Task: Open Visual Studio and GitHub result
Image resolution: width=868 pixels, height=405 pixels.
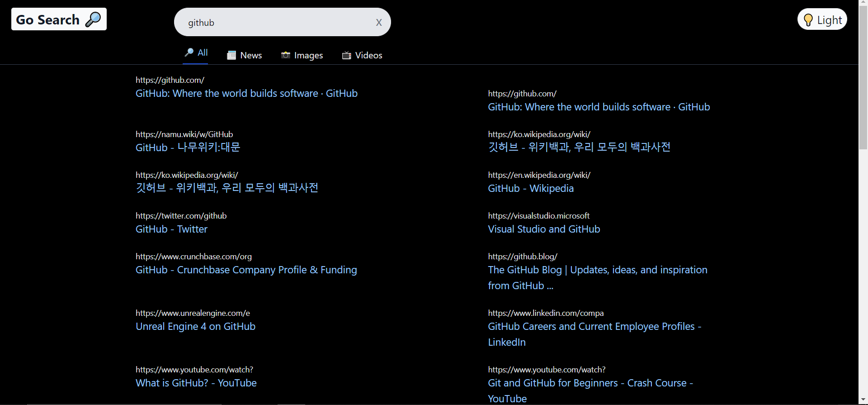Action: pyautogui.click(x=544, y=229)
